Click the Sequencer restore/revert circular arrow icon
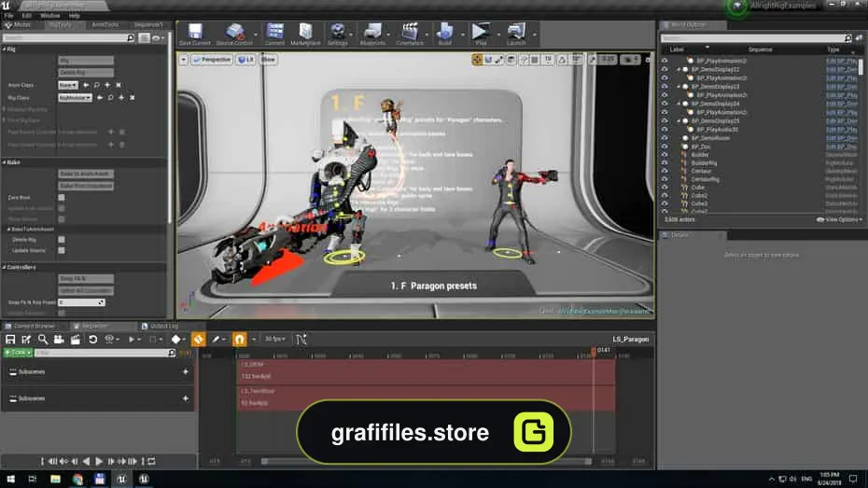The height and width of the screenshot is (488, 868). click(x=93, y=339)
